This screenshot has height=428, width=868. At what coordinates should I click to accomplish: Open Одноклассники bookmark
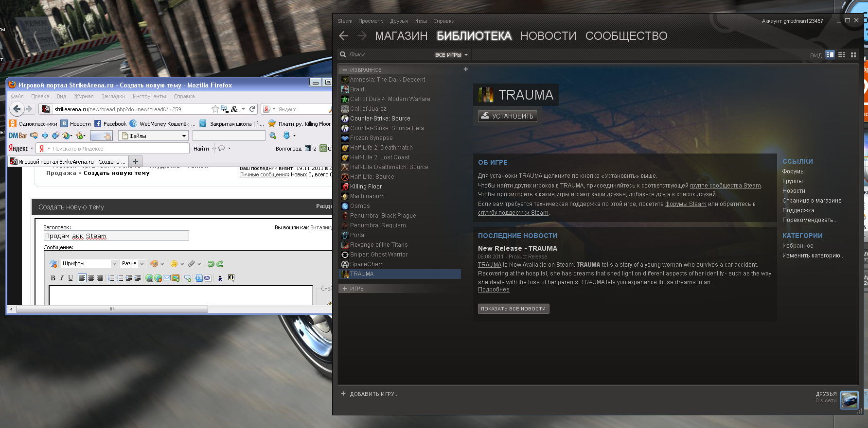[33, 124]
